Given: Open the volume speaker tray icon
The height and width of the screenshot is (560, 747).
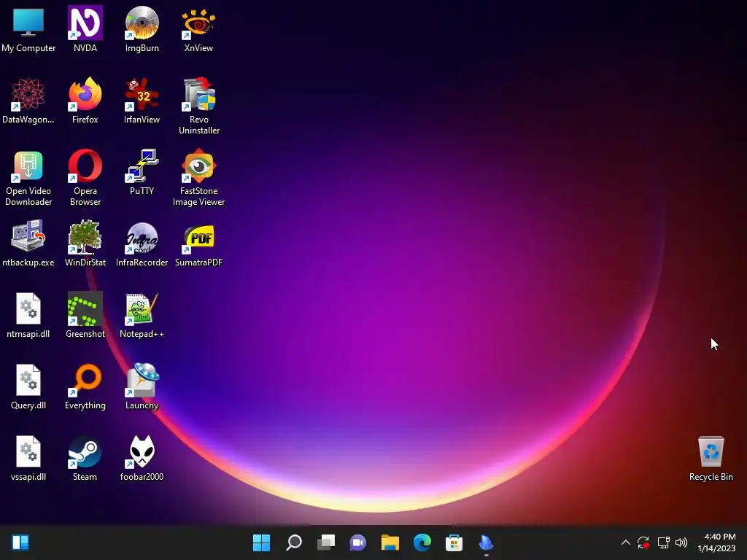Looking at the screenshot, I should (682, 542).
